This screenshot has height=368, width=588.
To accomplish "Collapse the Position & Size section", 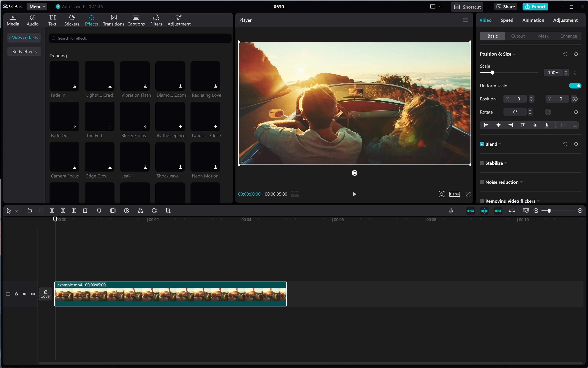I will [514, 54].
